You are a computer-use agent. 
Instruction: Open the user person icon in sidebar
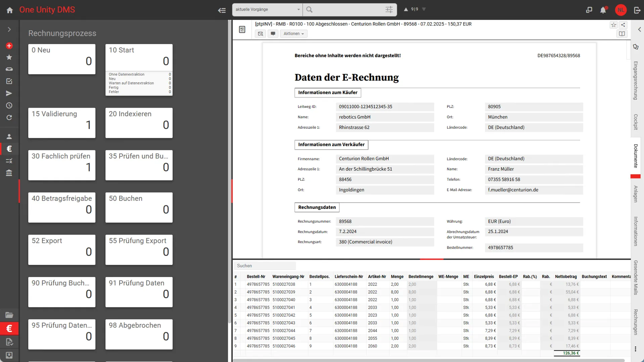[9, 137]
